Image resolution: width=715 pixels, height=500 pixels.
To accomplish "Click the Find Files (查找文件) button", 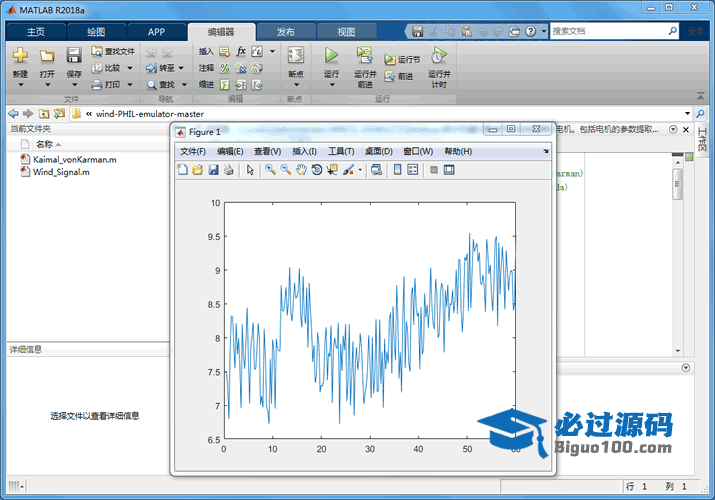I will [113, 51].
